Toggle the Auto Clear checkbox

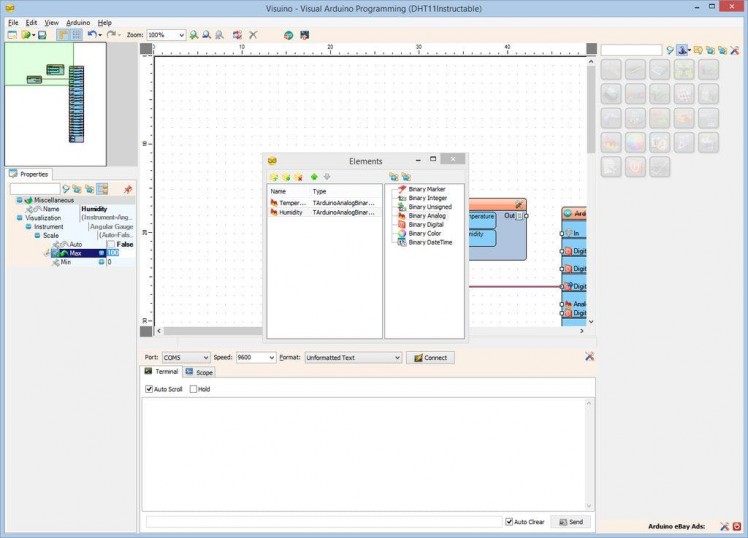click(x=510, y=522)
